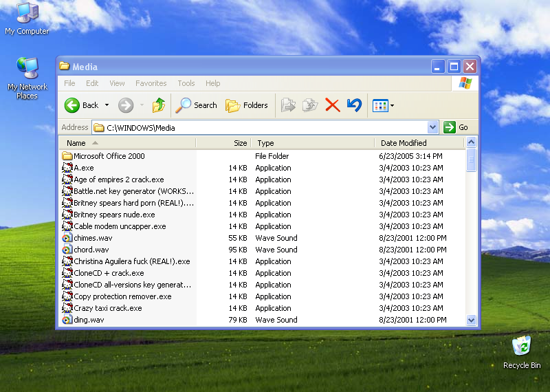The height and width of the screenshot is (392, 550).
Task: Open the Back history dropdown arrow
Action: pyautogui.click(x=107, y=105)
